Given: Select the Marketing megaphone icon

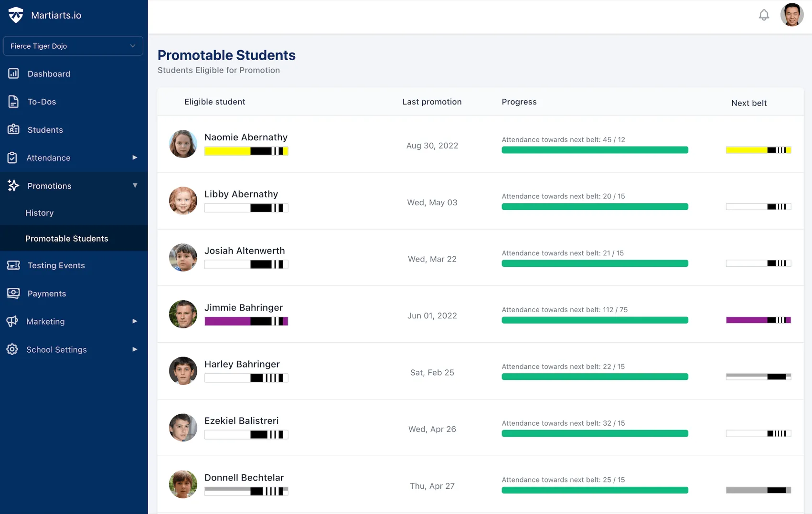Looking at the screenshot, I should (x=12, y=321).
